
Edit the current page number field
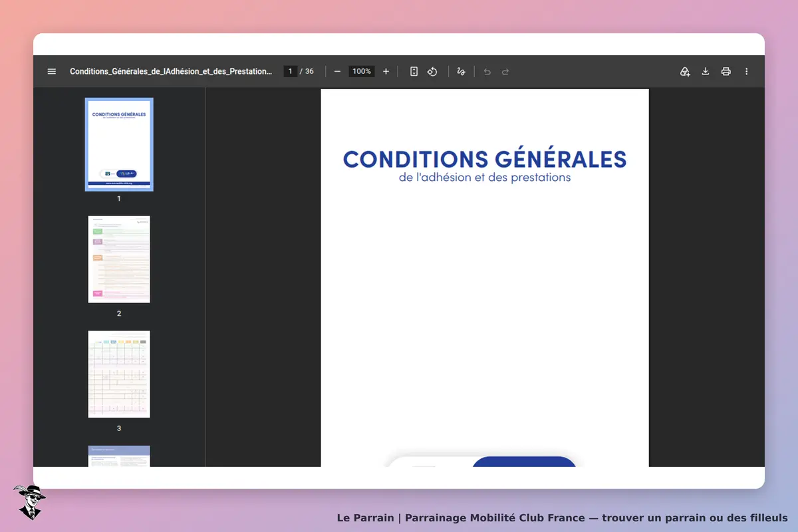click(290, 71)
